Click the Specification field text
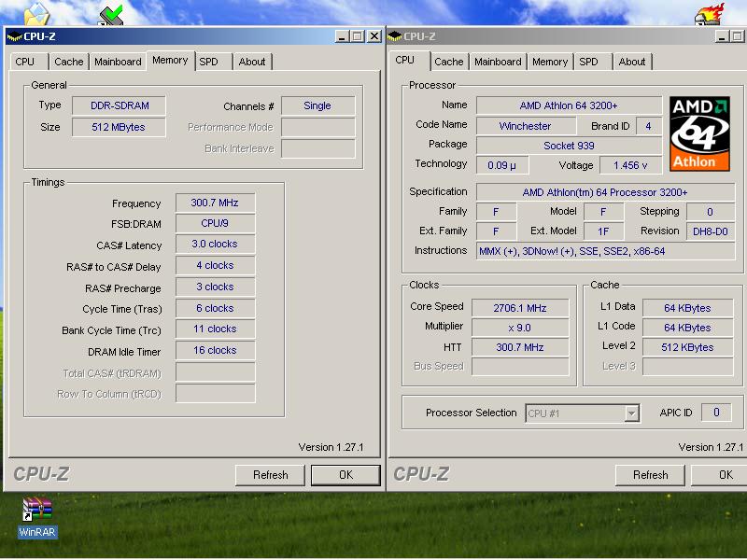 (x=605, y=192)
